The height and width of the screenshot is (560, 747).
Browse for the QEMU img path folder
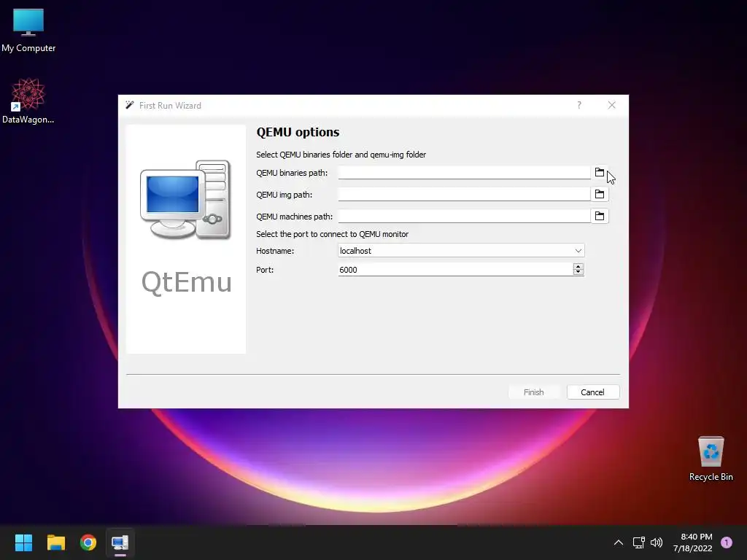(x=600, y=194)
